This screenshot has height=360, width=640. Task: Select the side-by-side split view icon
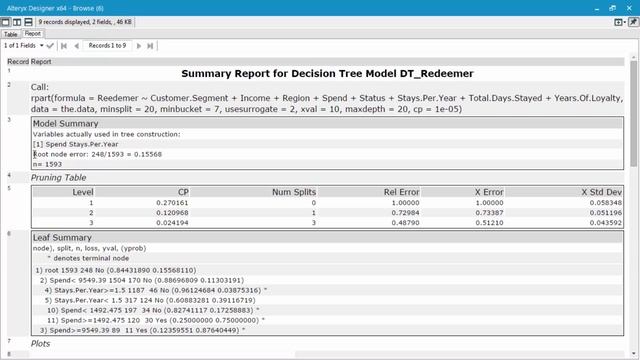coord(17,22)
